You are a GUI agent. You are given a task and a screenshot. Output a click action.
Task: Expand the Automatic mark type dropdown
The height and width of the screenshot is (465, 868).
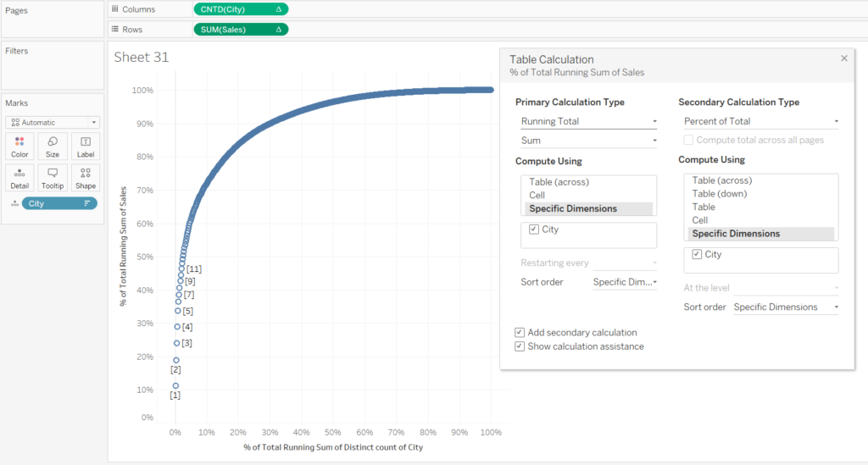click(52, 122)
